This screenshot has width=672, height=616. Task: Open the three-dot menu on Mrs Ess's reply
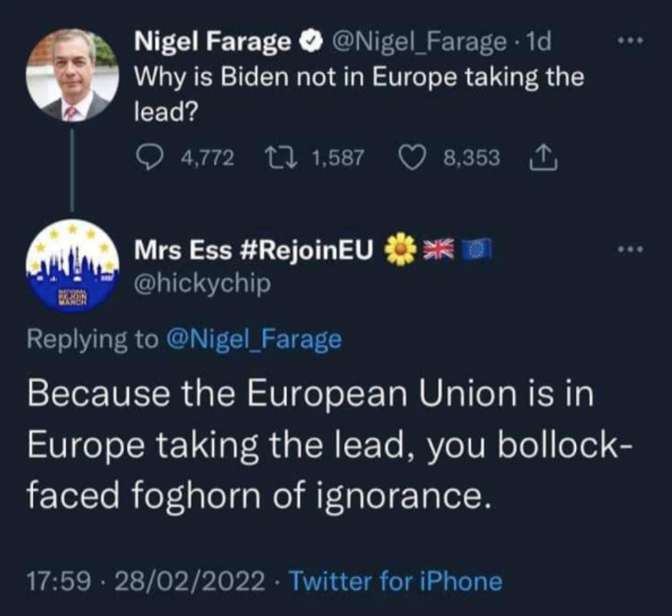pos(628,250)
